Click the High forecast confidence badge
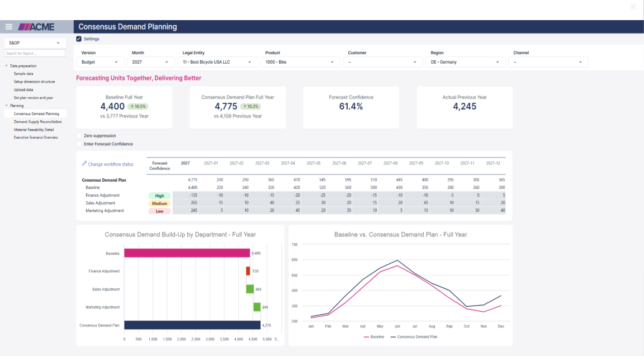The width and height of the screenshot is (644, 356). coord(159,196)
